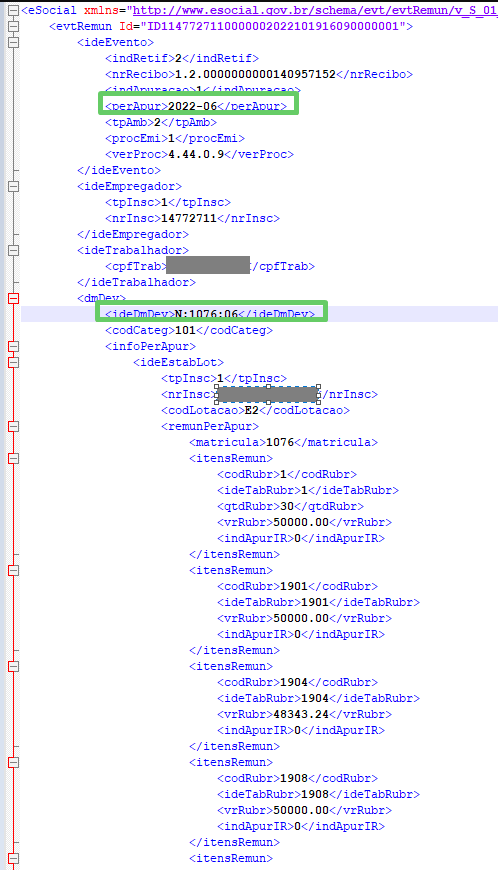Collapse the ideTrabalhador block fold marker

click(13, 250)
